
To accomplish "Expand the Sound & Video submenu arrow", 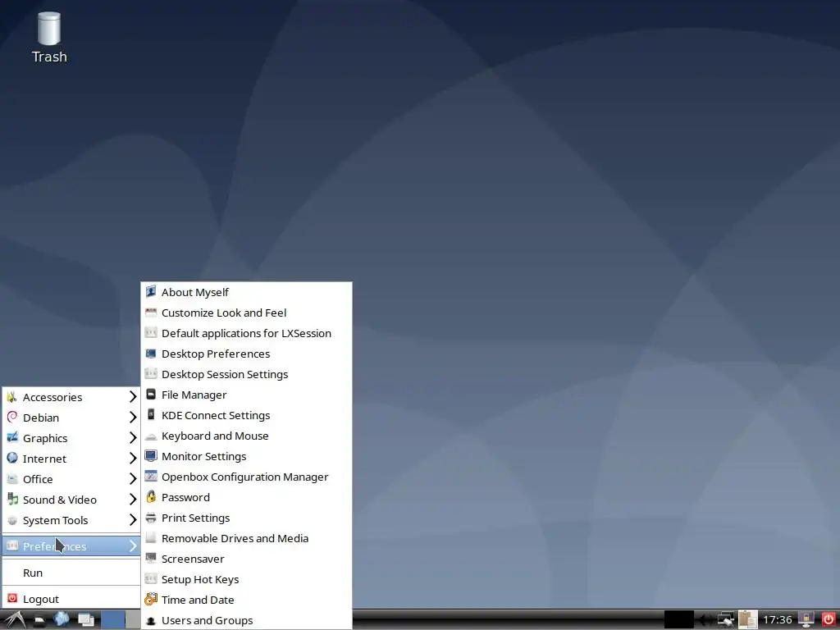I will 133,500.
